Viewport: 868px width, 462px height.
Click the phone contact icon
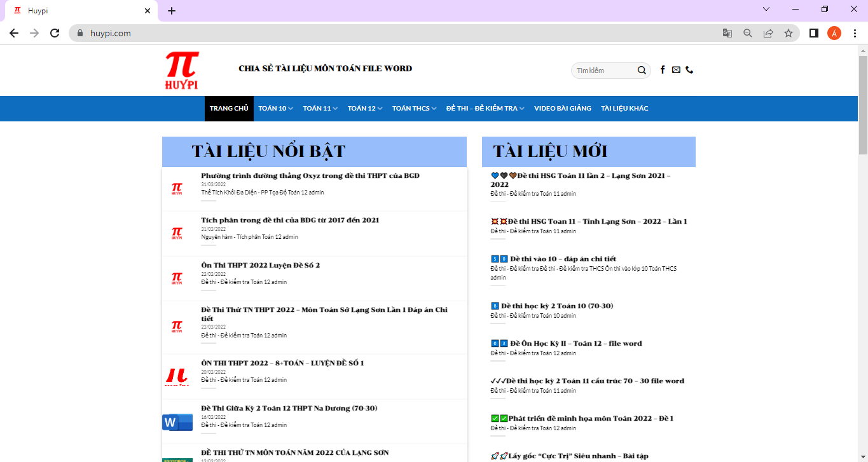pyautogui.click(x=689, y=70)
